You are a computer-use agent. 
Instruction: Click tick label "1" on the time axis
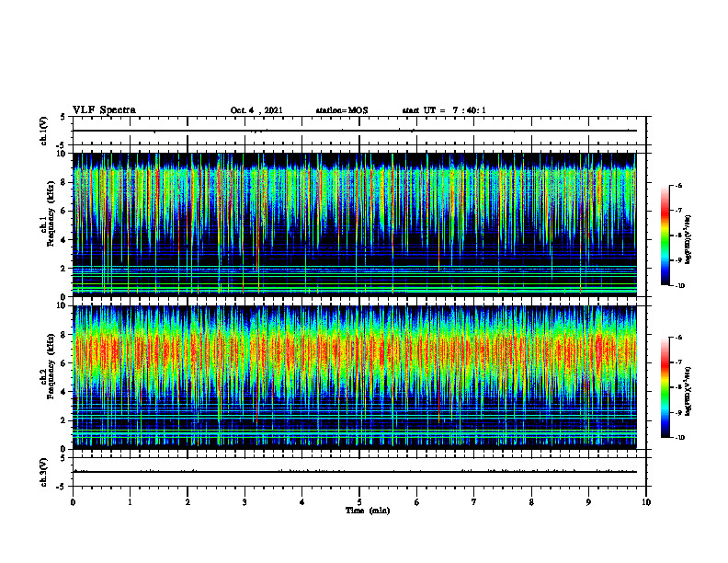click(x=130, y=502)
